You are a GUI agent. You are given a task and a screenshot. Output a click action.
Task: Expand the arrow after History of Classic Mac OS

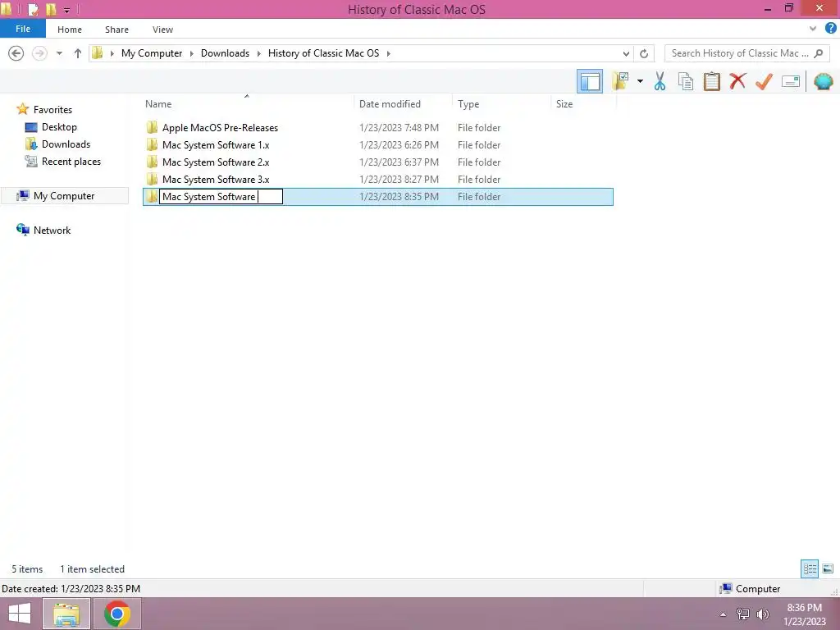tap(388, 53)
